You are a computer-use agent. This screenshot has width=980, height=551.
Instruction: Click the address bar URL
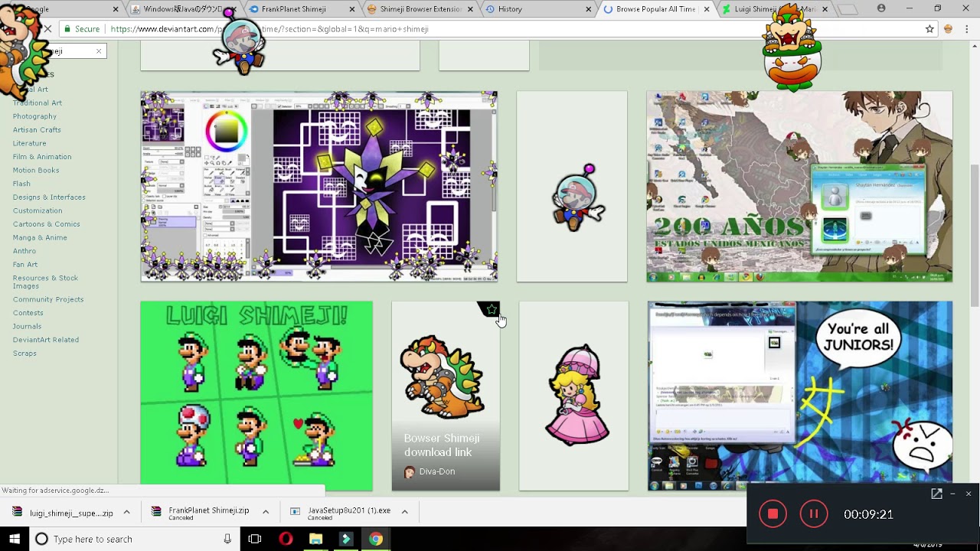269,29
